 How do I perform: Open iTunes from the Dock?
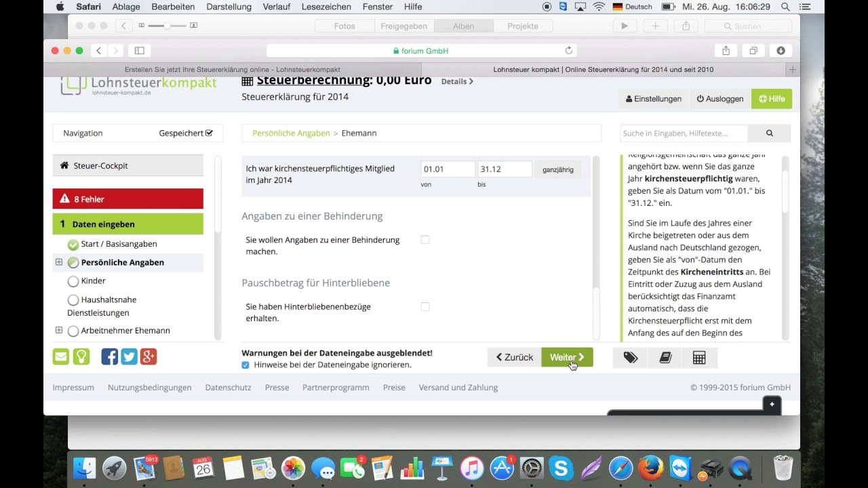pyautogui.click(x=471, y=468)
